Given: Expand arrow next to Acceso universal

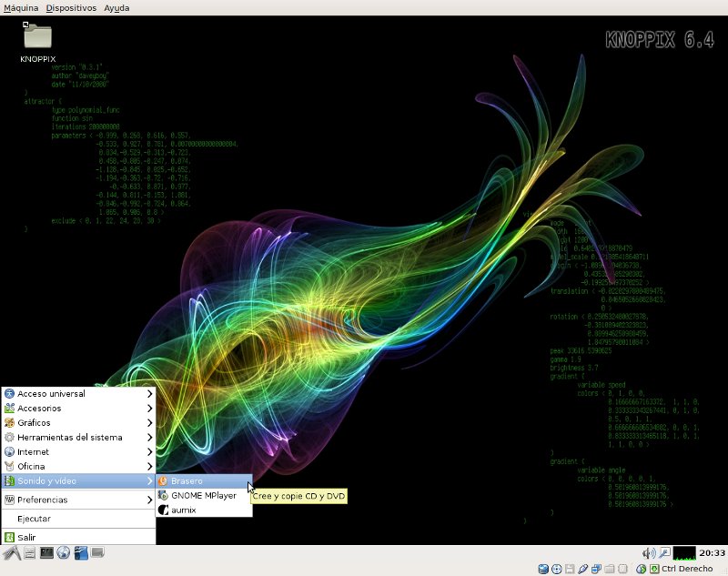Looking at the screenshot, I should (x=149, y=394).
